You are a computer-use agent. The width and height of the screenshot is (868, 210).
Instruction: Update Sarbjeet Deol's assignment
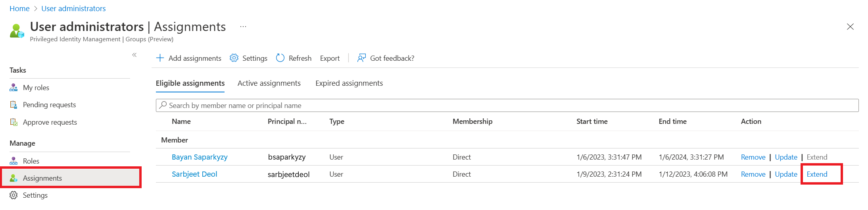[786, 174]
